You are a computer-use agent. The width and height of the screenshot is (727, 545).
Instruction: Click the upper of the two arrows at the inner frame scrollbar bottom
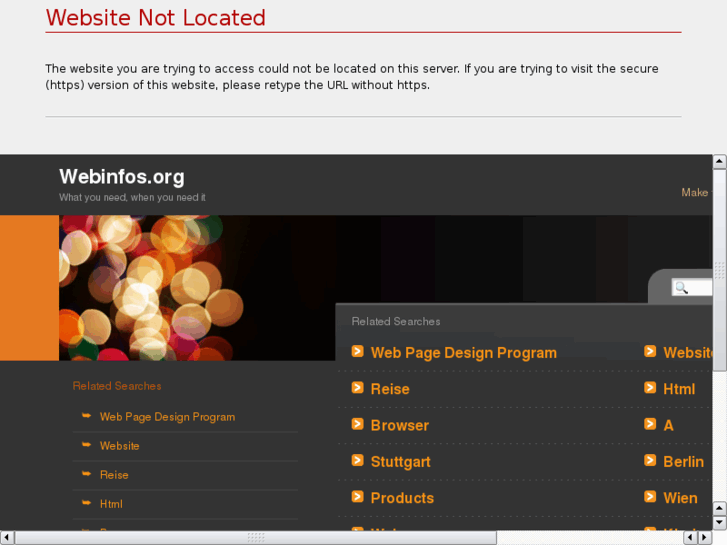point(719,508)
